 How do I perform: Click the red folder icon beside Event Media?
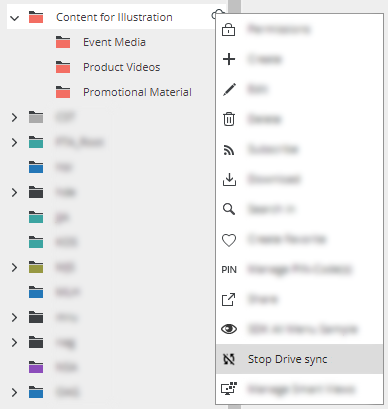[63, 42]
